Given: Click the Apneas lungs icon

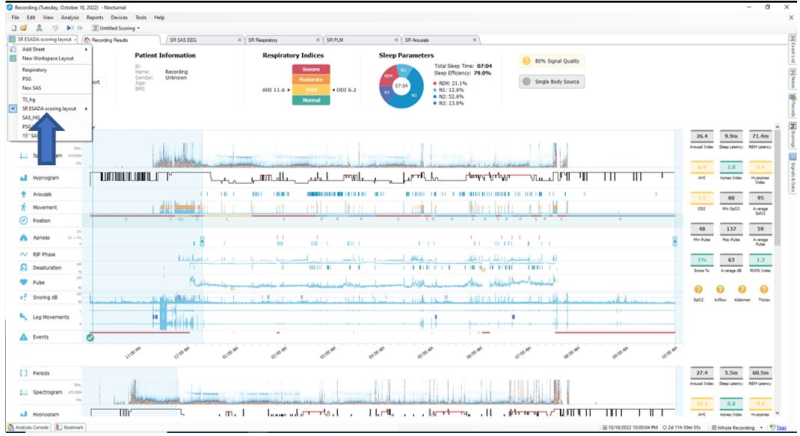Looking at the screenshot, I should point(23,238).
